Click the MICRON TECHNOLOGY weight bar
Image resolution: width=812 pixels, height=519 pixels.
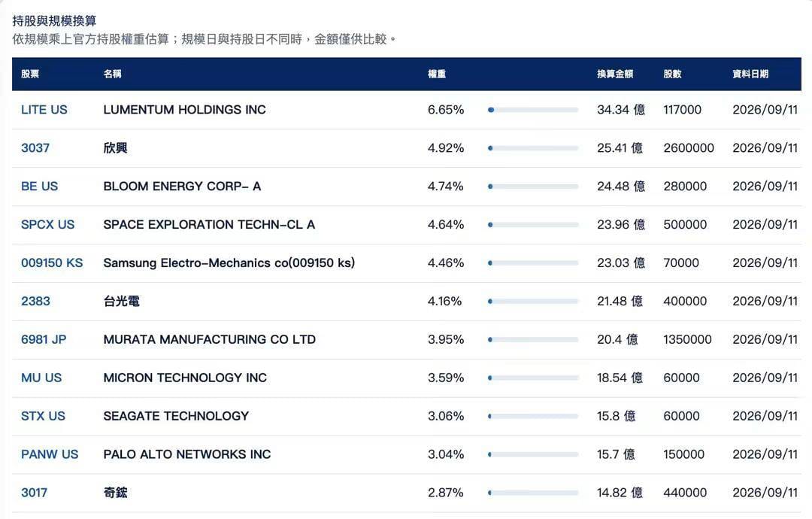tap(533, 378)
